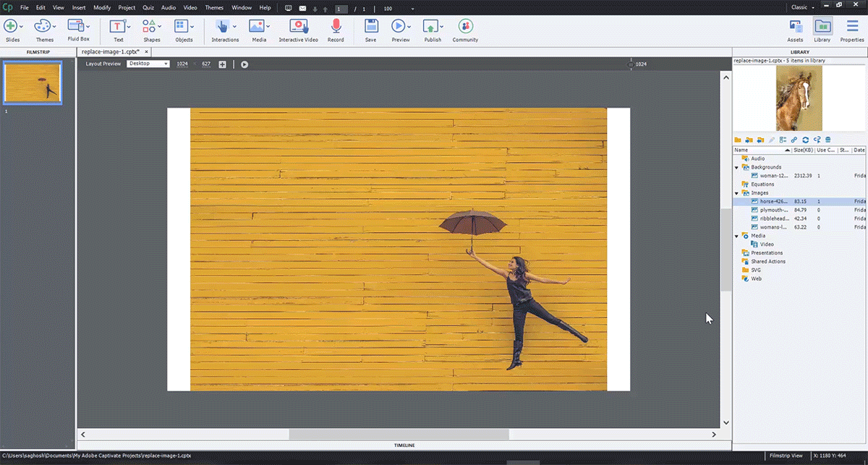Open the Modify menu
The width and height of the screenshot is (868, 465).
tap(101, 7)
